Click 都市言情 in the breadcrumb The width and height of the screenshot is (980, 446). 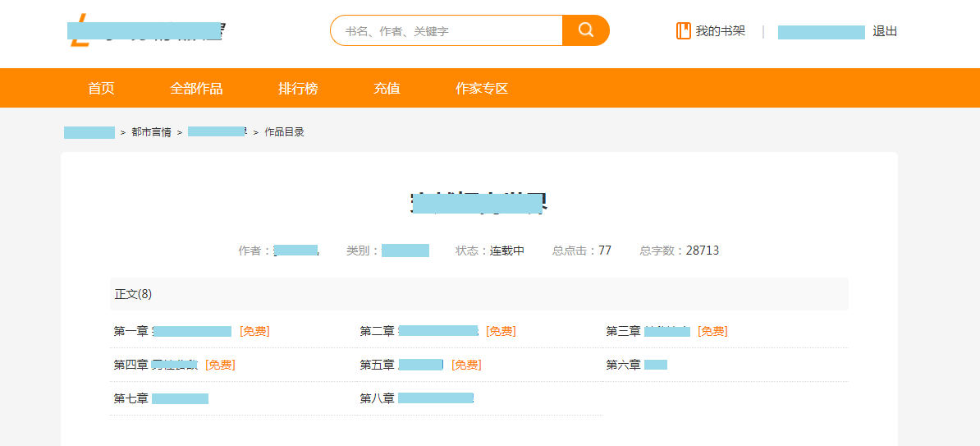(151, 132)
